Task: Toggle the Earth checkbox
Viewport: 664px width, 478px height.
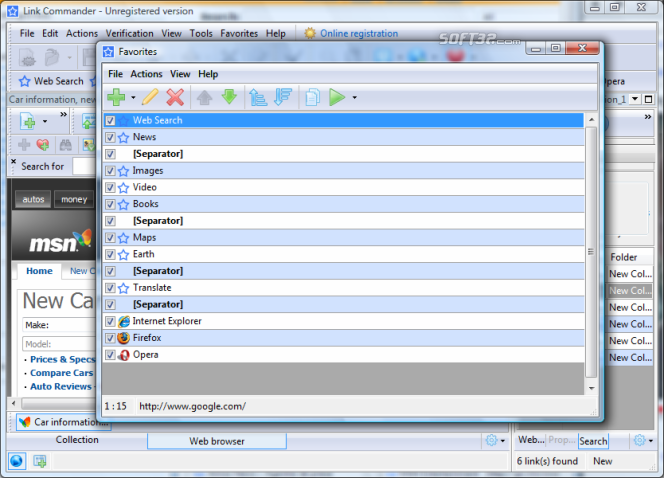Action: pos(110,254)
